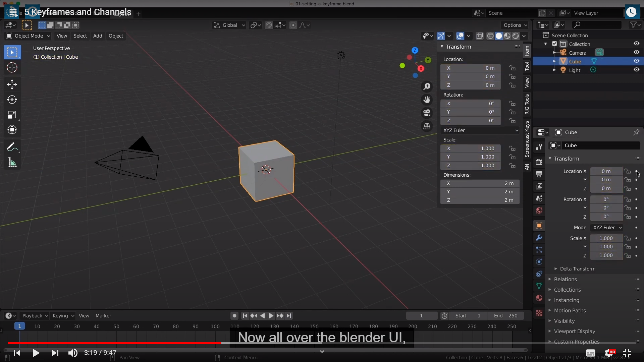
Task: Select the Annotate pencil tool
Action: point(12,147)
